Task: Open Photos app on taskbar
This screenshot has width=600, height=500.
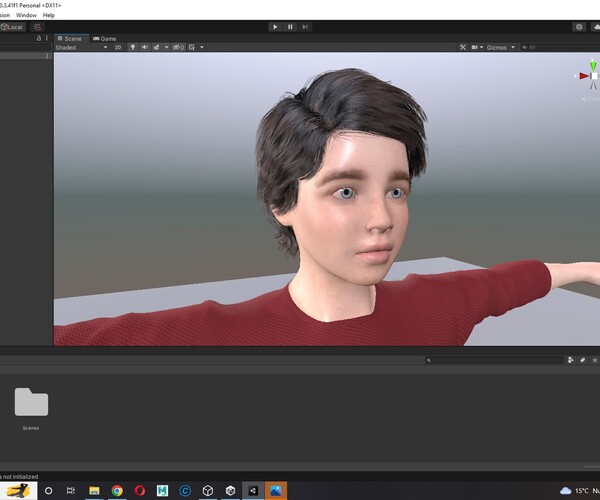Action: pyautogui.click(x=276, y=490)
